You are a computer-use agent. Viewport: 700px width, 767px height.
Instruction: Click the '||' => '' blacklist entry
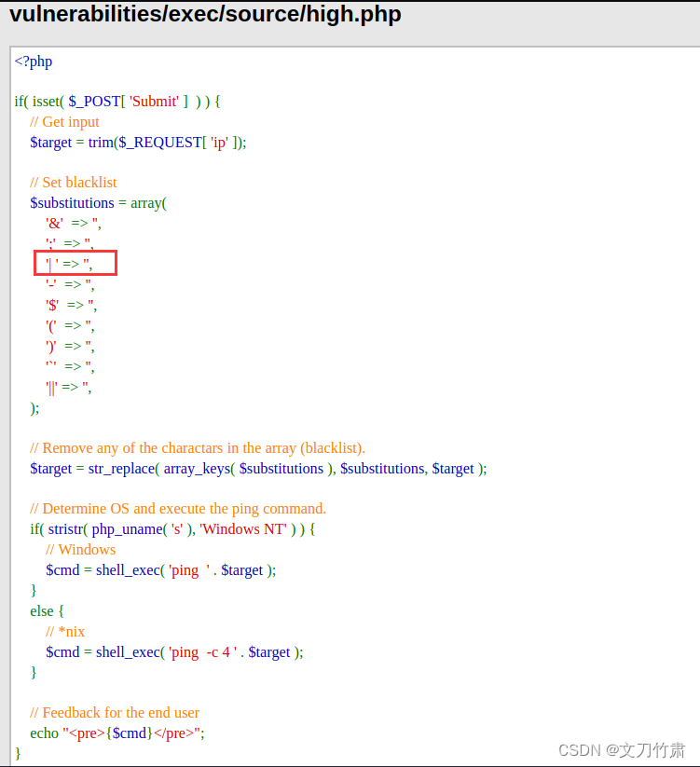[68, 388]
